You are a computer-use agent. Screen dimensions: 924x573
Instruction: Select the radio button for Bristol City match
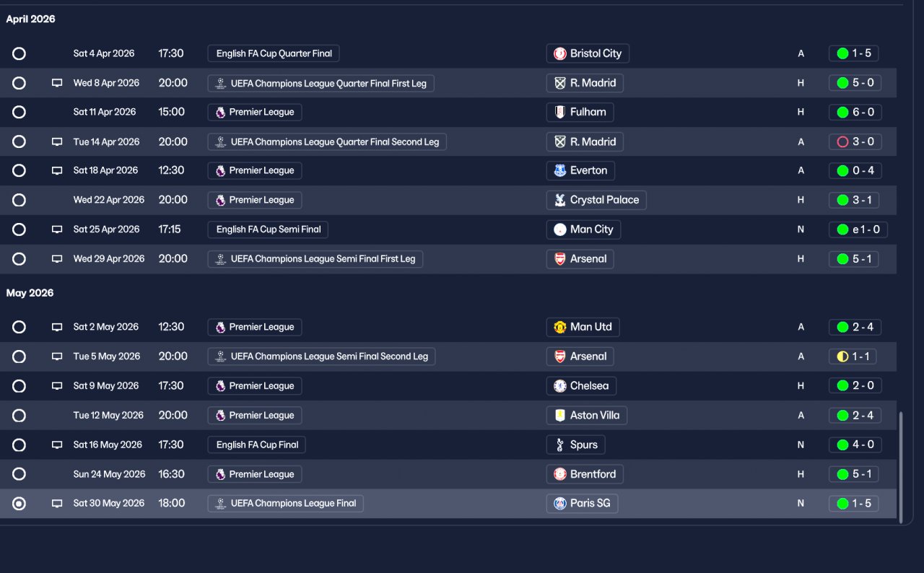[19, 53]
